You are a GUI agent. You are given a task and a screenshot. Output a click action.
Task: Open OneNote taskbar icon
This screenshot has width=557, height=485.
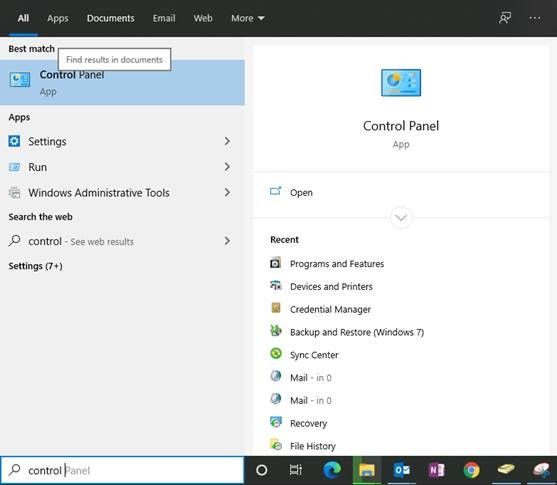pyautogui.click(x=437, y=470)
